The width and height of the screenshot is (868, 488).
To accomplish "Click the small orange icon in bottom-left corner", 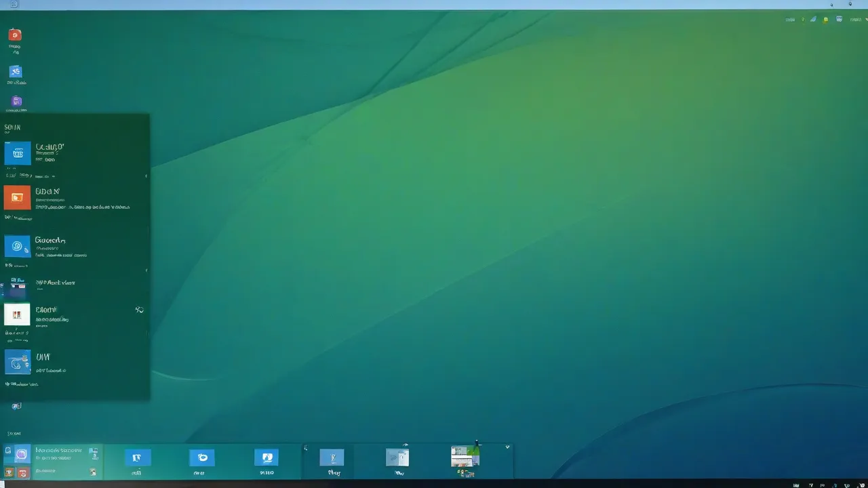I will [x=9, y=472].
